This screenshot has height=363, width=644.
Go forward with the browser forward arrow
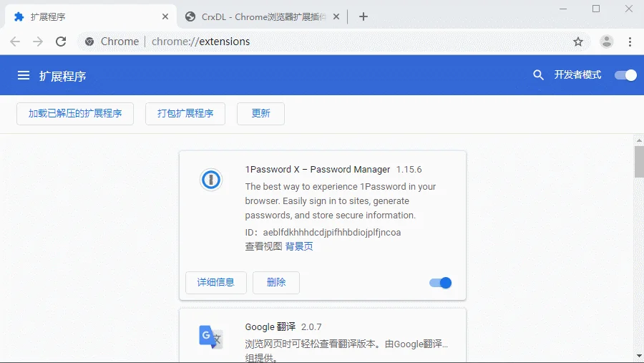(38, 42)
